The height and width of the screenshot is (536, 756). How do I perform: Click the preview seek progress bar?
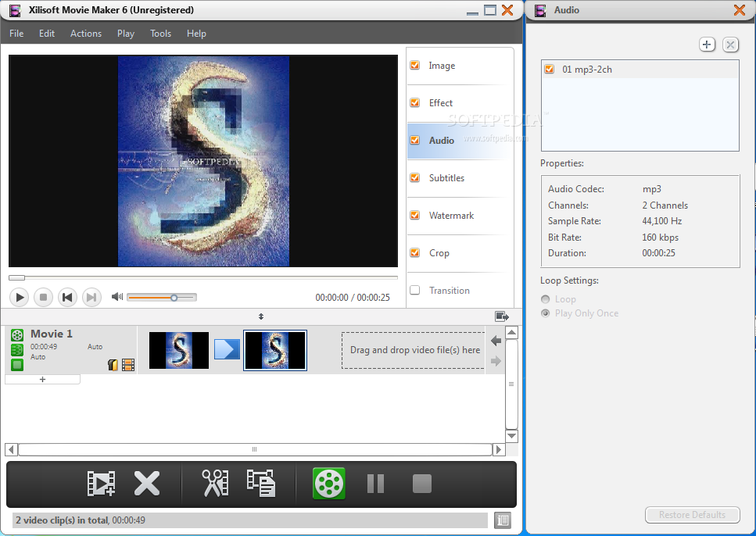(x=203, y=277)
